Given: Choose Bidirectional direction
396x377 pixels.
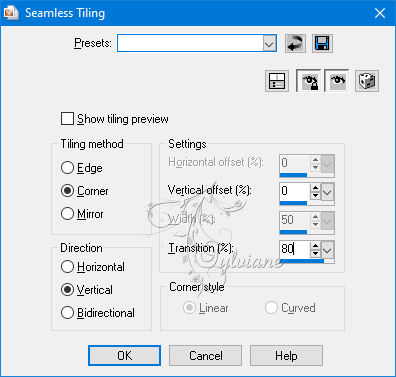Looking at the screenshot, I should (67, 313).
